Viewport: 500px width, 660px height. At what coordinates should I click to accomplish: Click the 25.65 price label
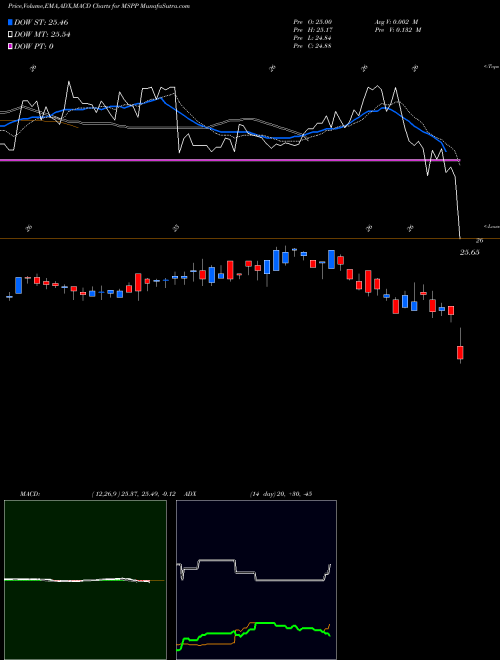(x=469, y=253)
